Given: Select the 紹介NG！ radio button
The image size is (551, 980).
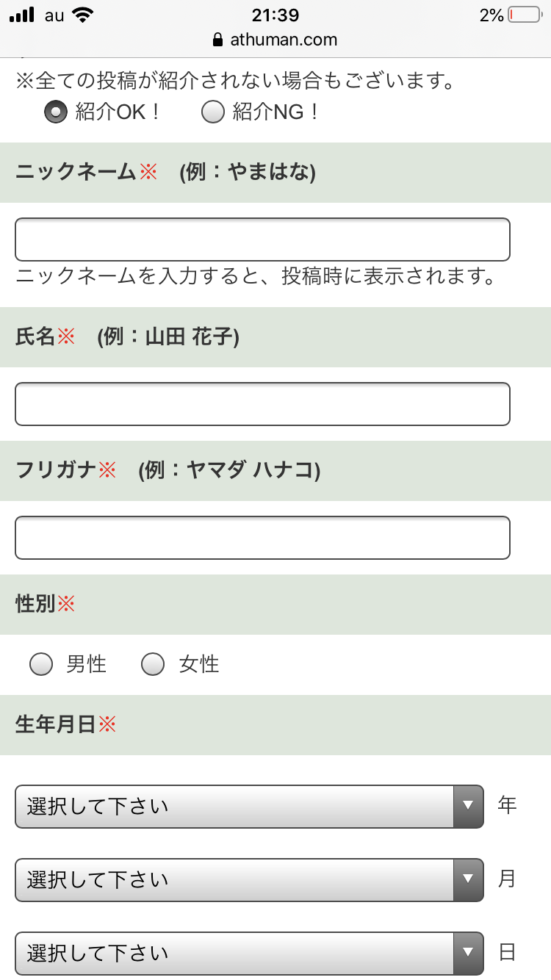Looking at the screenshot, I should [x=212, y=112].
